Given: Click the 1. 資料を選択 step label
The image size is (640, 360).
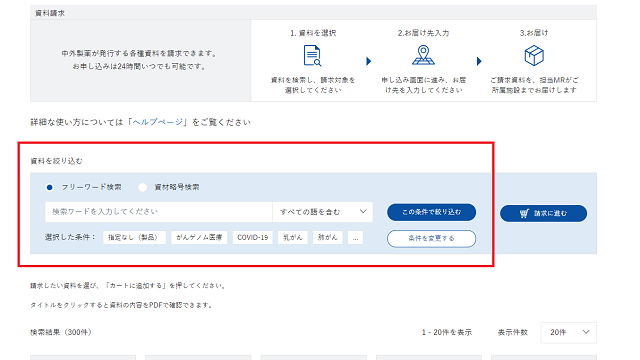Looking at the screenshot, I should point(313,33).
